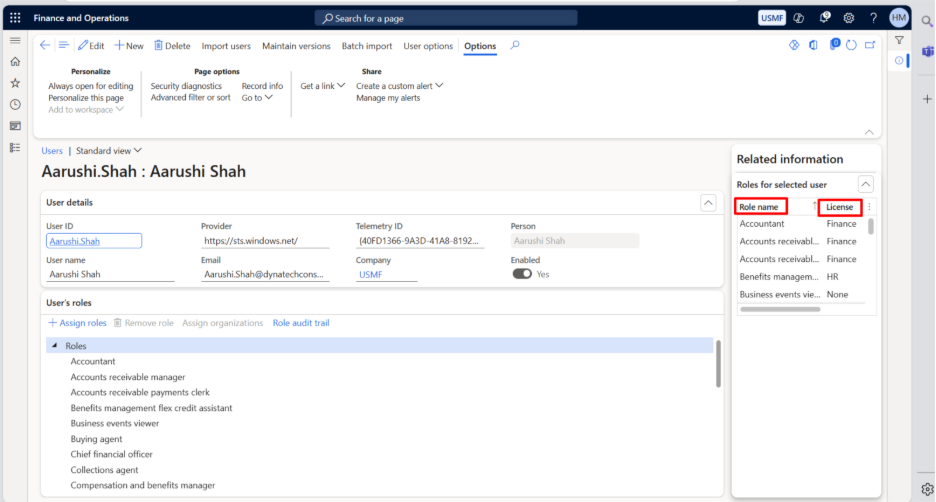Click the User name field

pos(110,275)
